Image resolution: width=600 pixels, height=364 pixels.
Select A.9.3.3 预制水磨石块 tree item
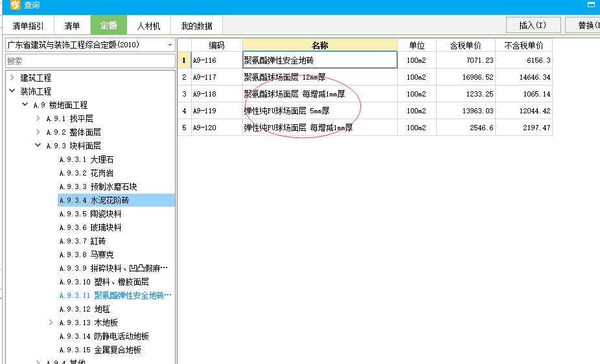point(98,187)
